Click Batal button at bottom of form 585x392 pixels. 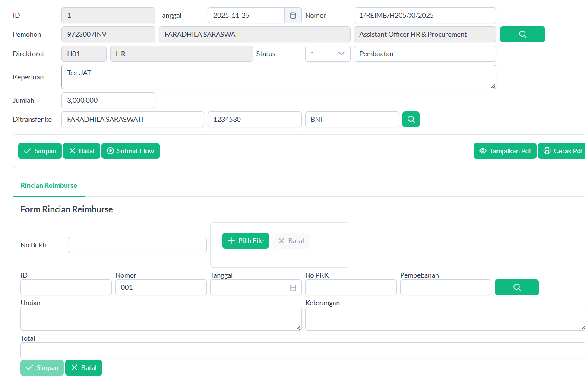coord(84,368)
